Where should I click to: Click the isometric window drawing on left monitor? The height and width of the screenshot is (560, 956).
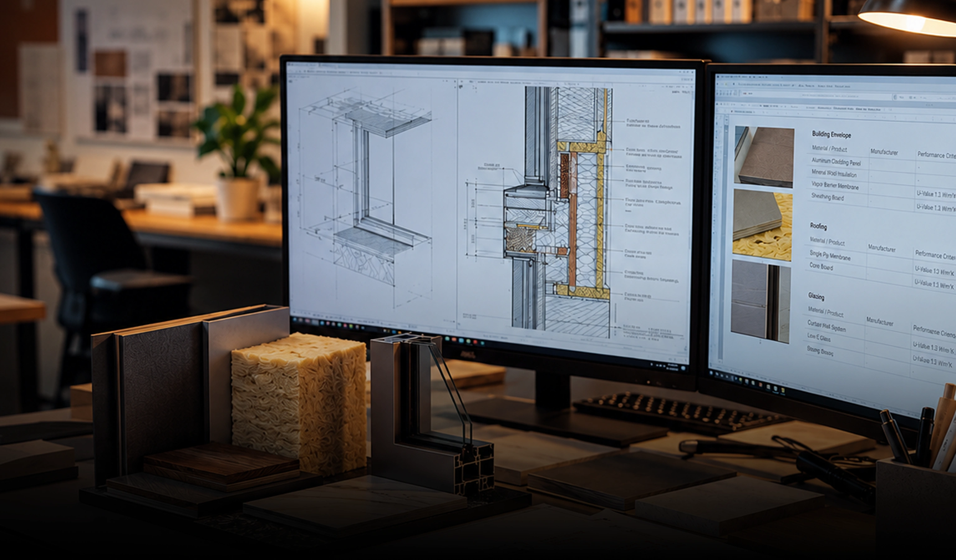[x=366, y=197]
